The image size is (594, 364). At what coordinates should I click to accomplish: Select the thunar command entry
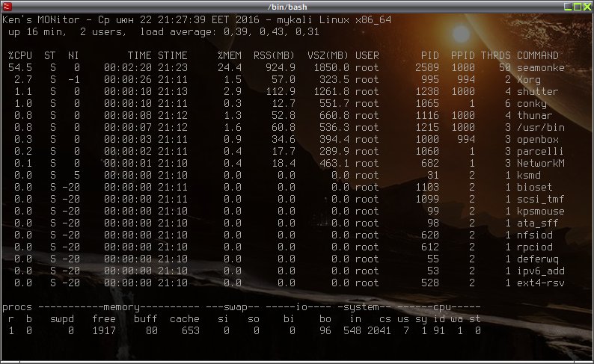534,115
